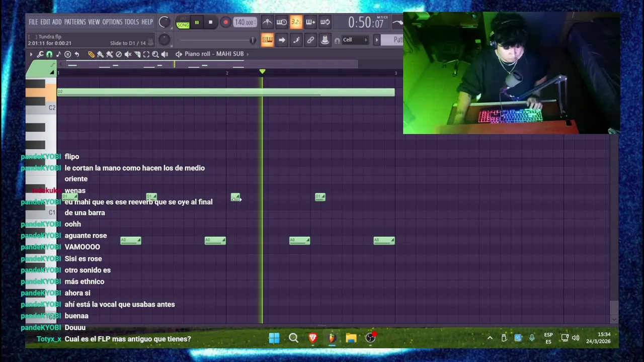
Task: Open piano roll menu arrow
Action: click(x=31, y=54)
